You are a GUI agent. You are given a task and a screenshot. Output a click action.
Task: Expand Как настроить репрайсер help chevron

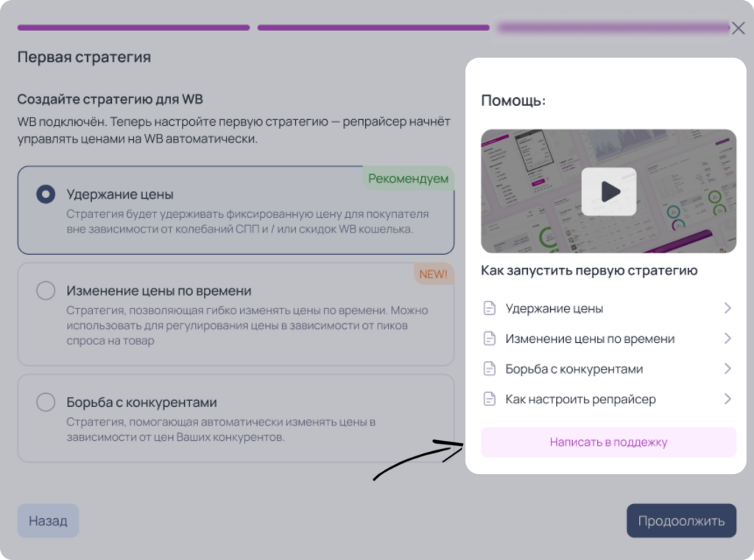(727, 399)
